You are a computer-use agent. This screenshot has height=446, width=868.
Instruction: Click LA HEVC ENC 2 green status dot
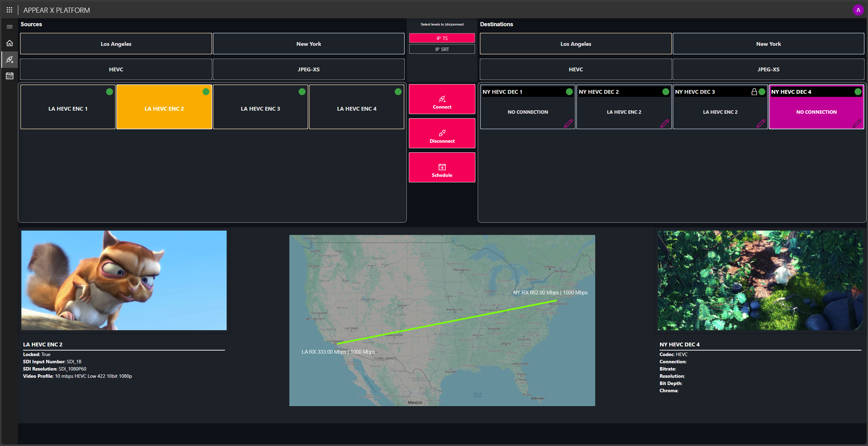(x=206, y=92)
